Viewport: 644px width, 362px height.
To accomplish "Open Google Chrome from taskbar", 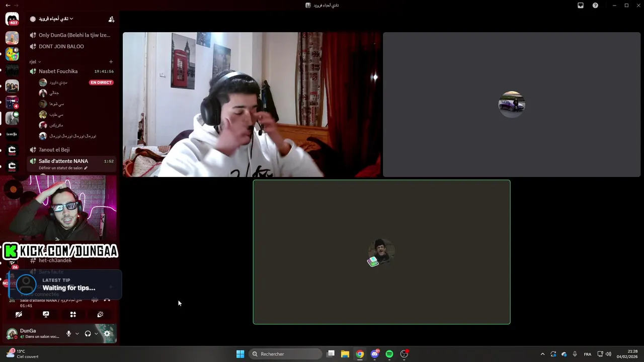I will (x=360, y=354).
